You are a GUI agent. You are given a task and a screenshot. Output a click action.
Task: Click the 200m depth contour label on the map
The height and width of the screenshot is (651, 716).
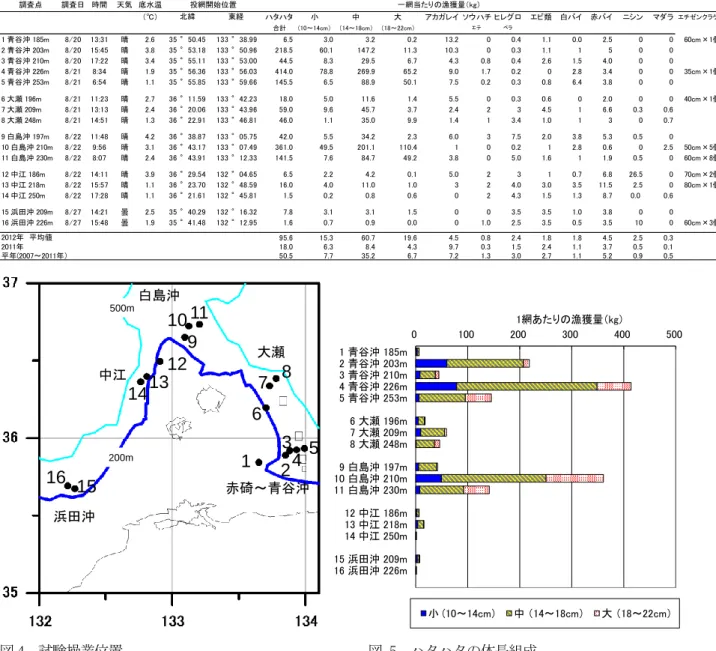121,457
